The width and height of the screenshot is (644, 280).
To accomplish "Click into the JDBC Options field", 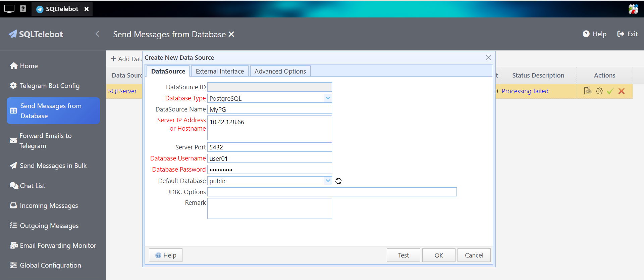I will [x=332, y=192].
